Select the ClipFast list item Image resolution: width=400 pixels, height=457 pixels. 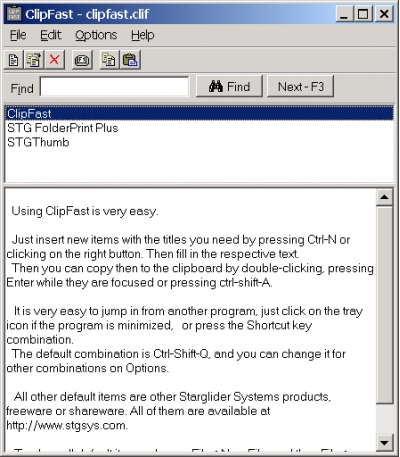coord(199,114)
